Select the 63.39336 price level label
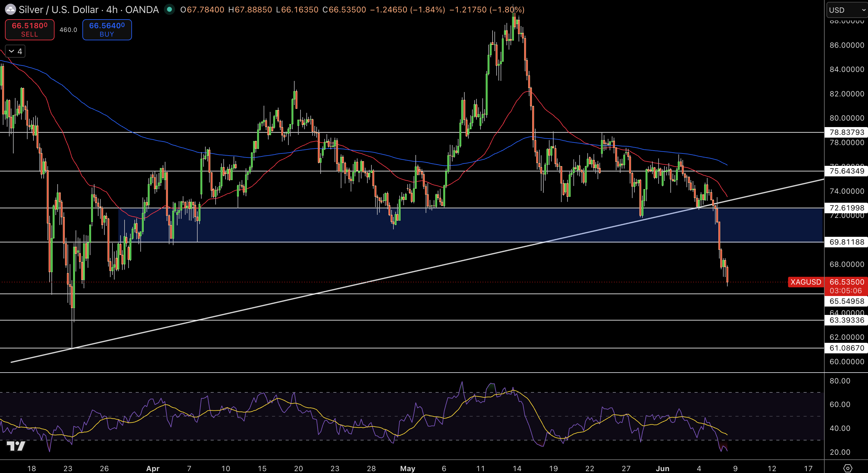Viewport: 868px width, 473px height. click(846, 320)
